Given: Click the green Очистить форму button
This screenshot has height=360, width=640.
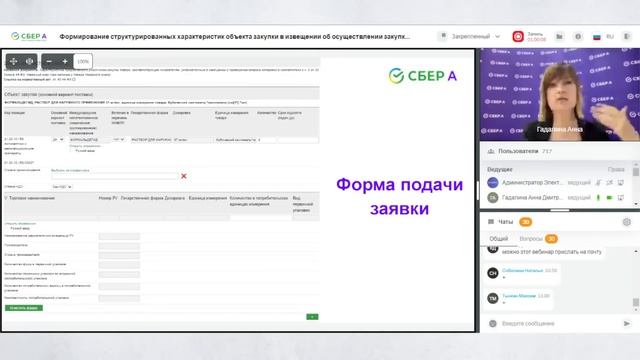Looking at the screenshot, I should (24, 308).
